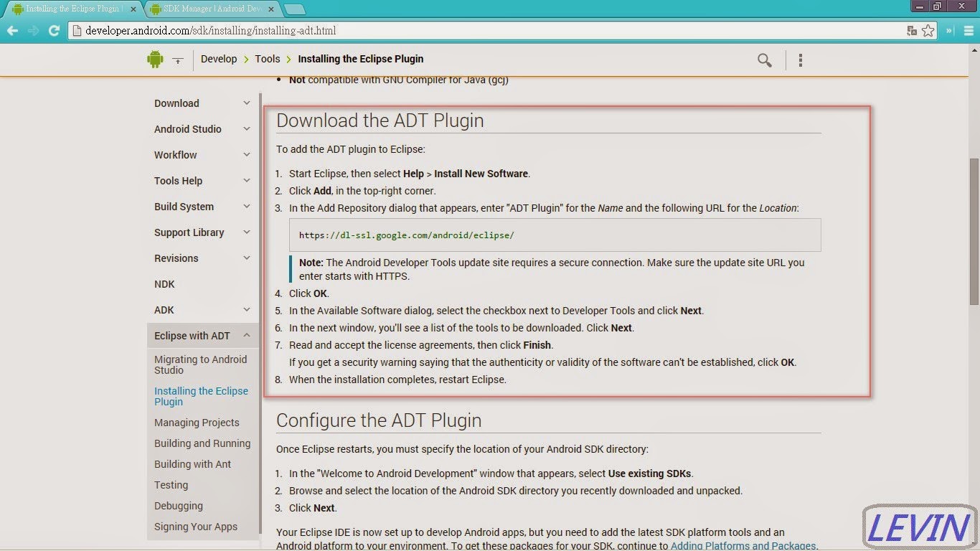Click the browser back arrow

12,31
